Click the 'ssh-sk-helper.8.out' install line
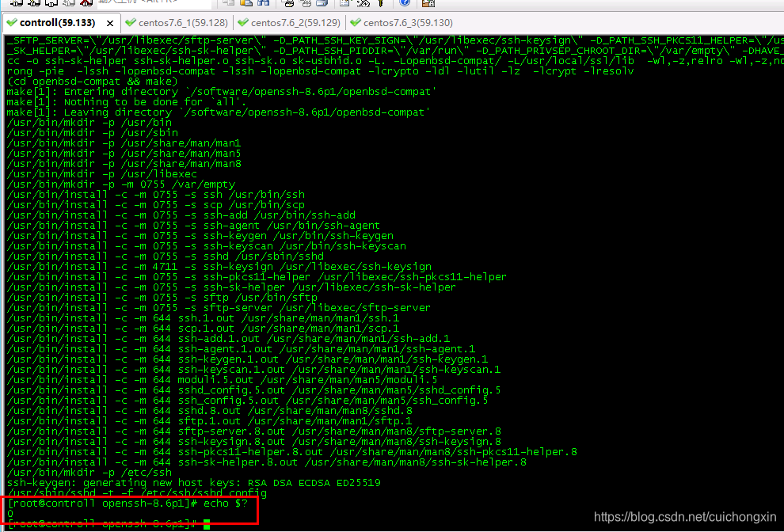Screen dimensions: 784x532 [267, 462]
